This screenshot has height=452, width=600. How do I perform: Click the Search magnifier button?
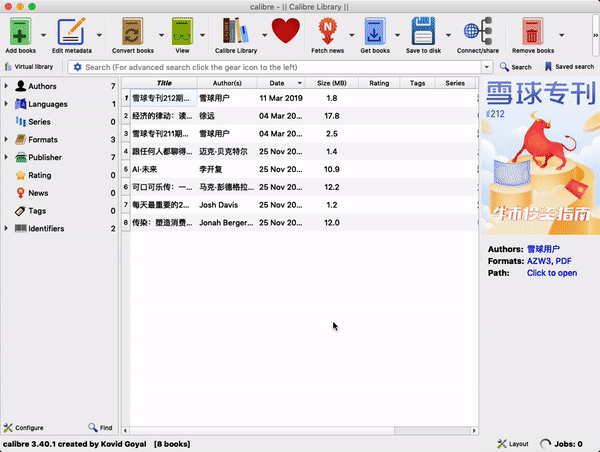click(x=515, y=67)
